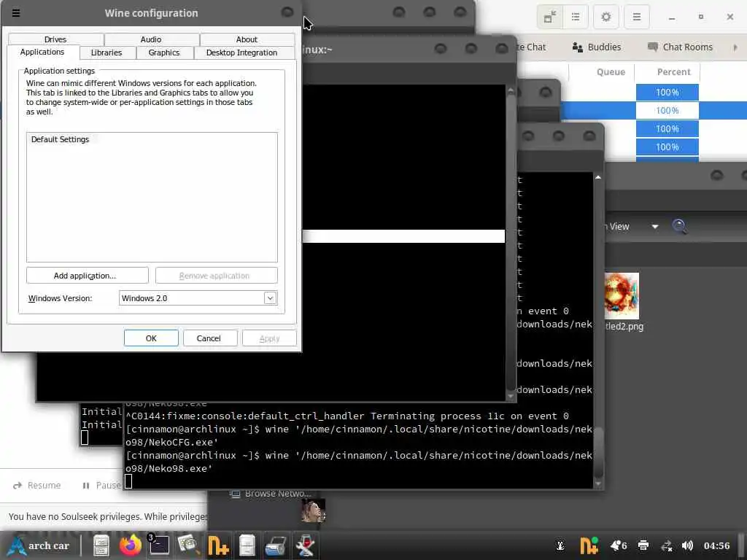Open the file manager drawer taskbar icon
747x560 pixels.
247,545
